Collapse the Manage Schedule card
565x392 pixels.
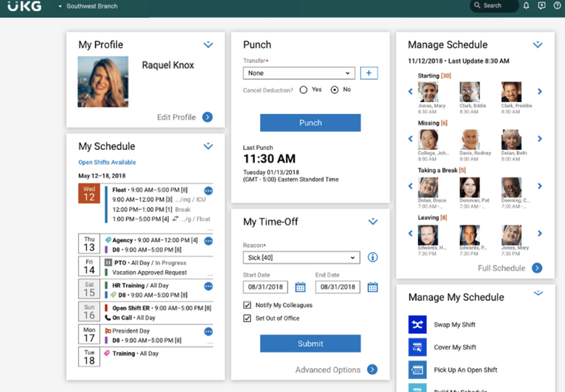pyautogui.click(x=537, y=45)
